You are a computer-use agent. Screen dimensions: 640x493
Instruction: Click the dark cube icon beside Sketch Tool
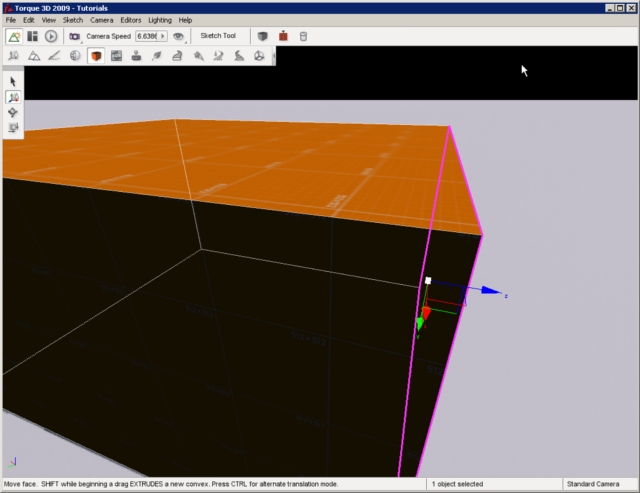pyautogui.click(x=262, y=36)
